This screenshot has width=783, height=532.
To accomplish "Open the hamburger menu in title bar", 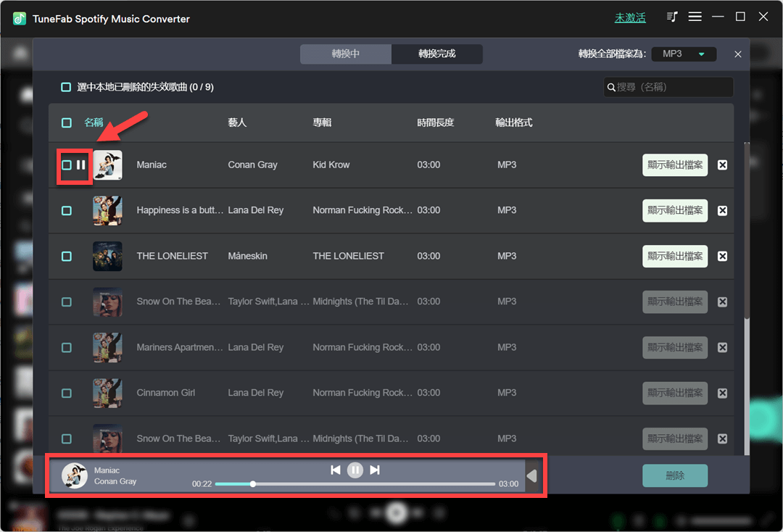I will coord(695,17).
